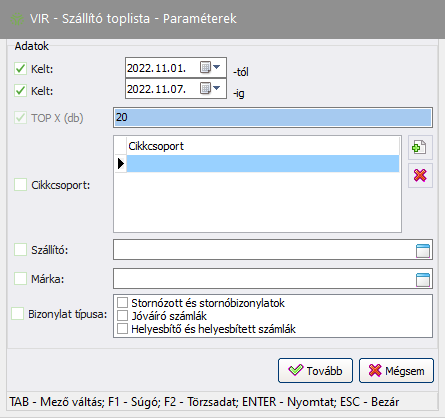Viewport: 445px width, 418px height.
Task: Select the Cikkcsoport column header
Action: (x=263, y=146)
